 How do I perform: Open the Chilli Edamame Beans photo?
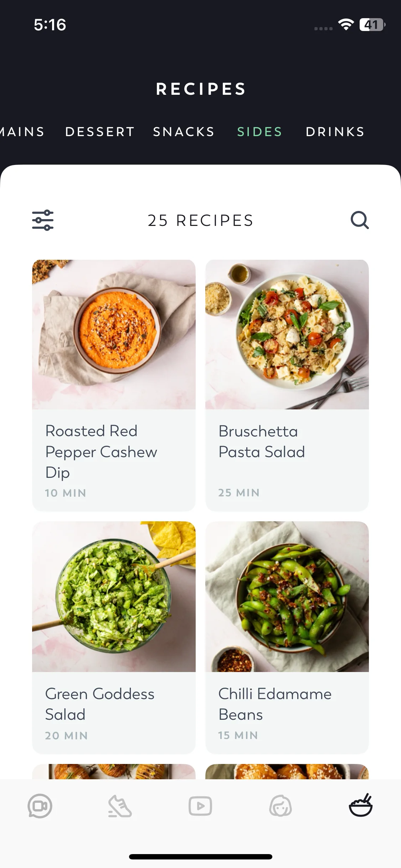[287, 596]
